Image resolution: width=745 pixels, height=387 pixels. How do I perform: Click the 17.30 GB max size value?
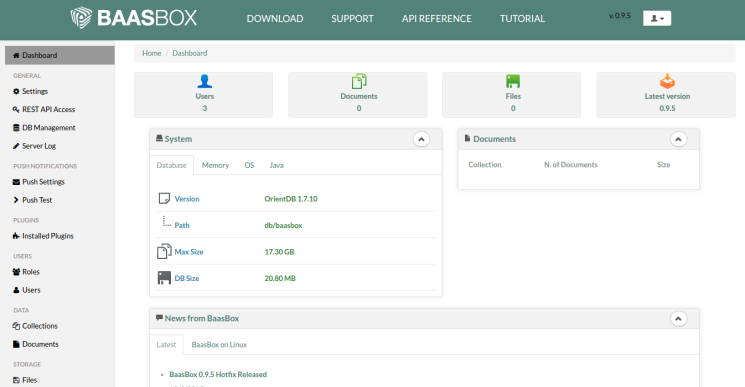pos(279,252)
